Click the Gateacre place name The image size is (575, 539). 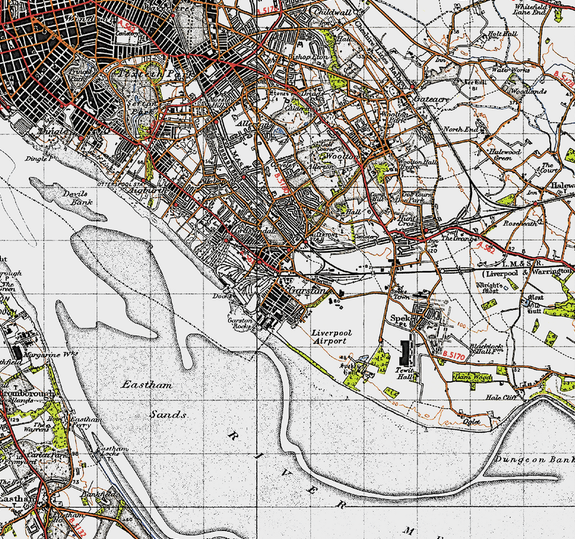click(x=431, y=99)
